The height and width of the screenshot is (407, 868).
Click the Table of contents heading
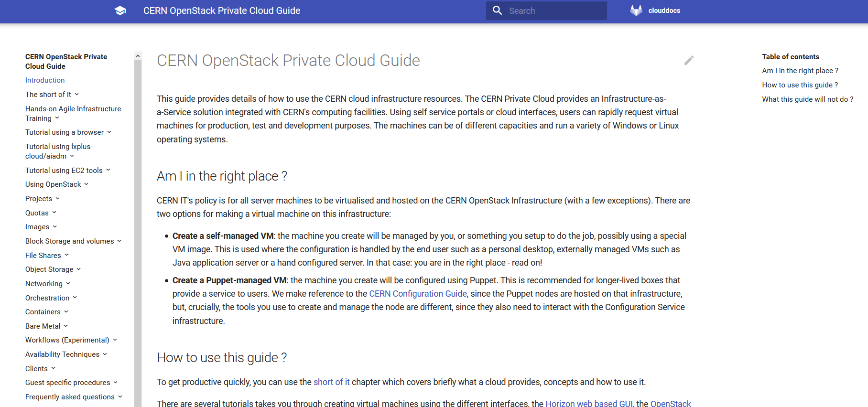[791, 57]
